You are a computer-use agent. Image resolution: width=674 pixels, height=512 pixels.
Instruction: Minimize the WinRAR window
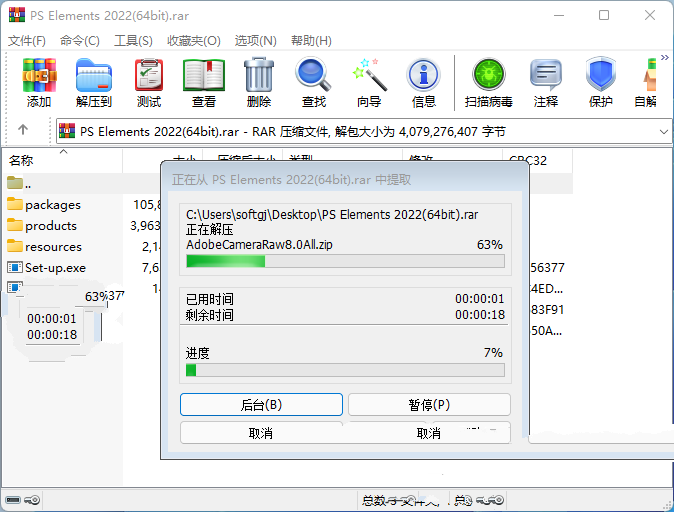(x=559, y=15)
